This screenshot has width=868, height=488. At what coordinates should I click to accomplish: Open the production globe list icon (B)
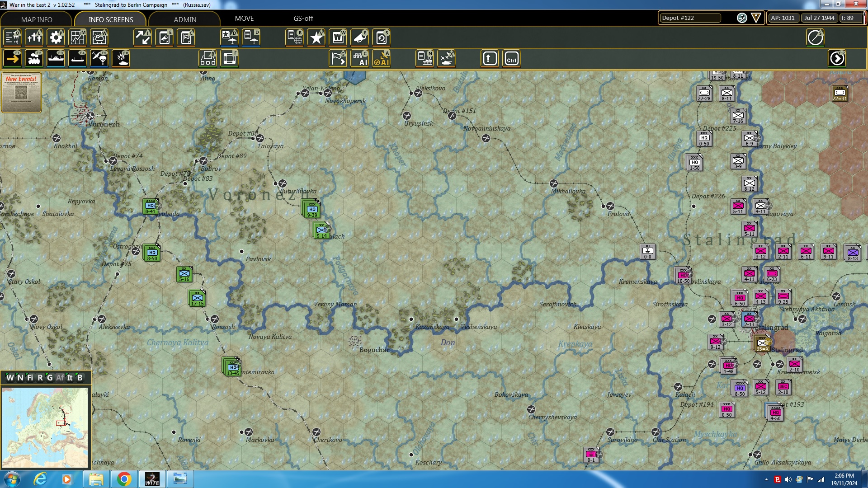click(x=295, y=38)
